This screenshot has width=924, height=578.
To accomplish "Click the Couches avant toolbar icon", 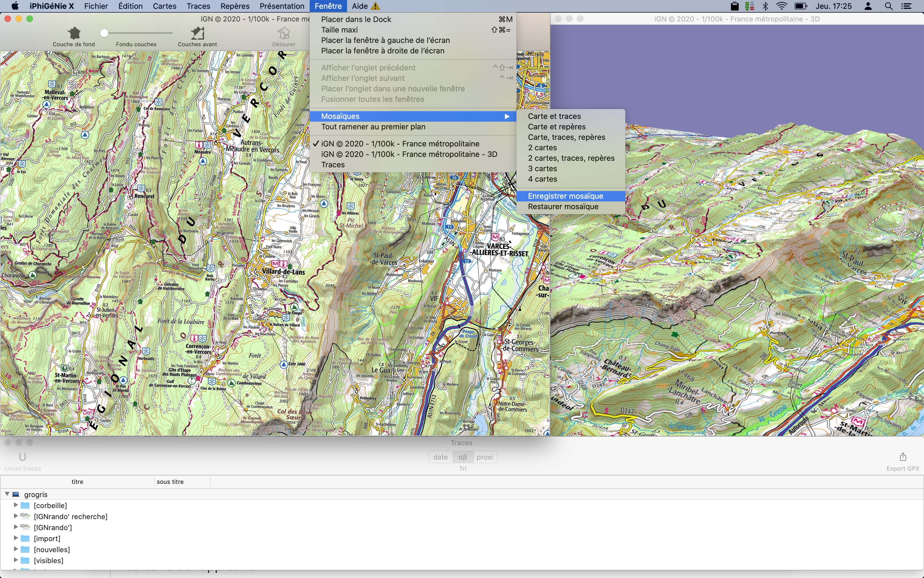I will 197,34.
